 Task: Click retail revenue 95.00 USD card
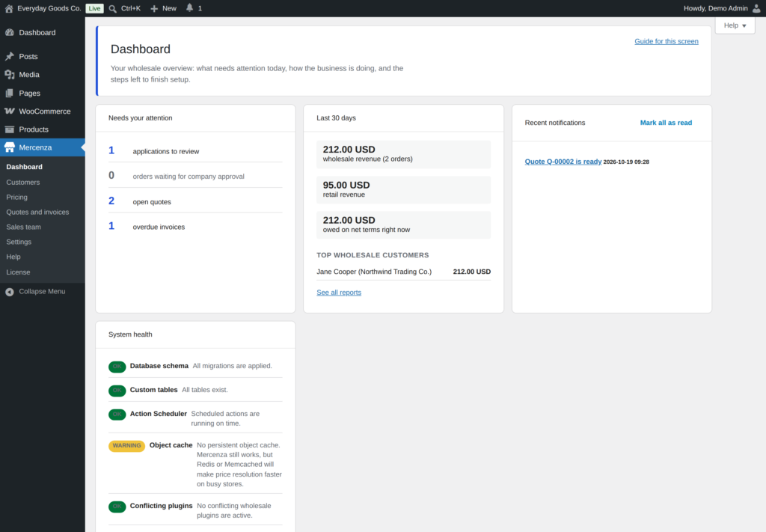coord(403,189)
